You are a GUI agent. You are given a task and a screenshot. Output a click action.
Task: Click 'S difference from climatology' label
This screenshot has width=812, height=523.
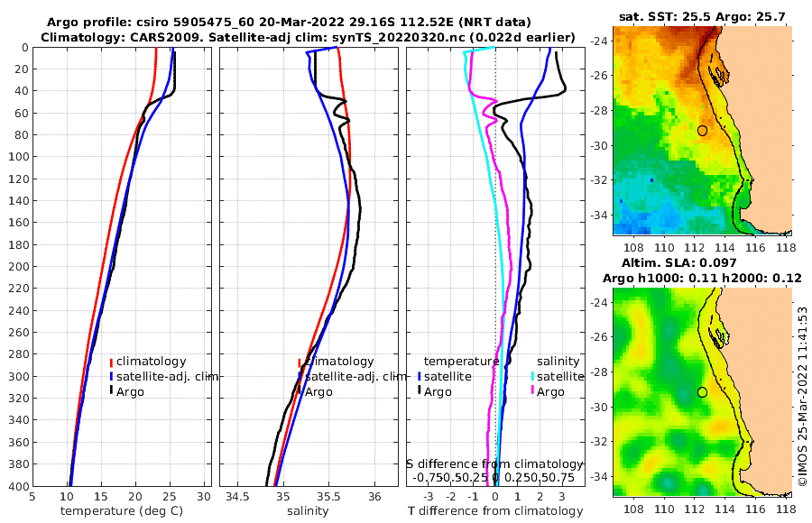pos(495,464)
